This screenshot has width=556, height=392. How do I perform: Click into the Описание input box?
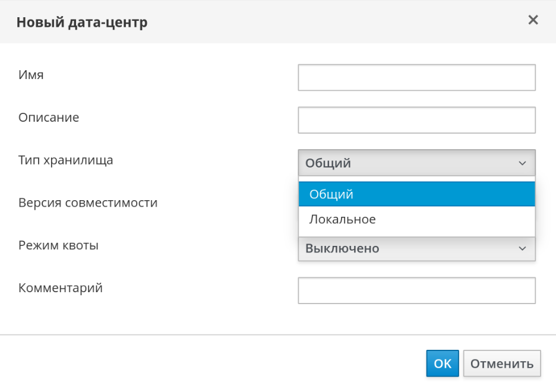(416, 120)
